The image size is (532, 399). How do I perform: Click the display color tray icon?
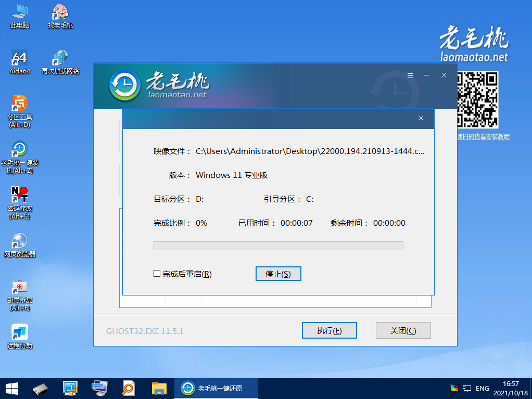(454, 388)
